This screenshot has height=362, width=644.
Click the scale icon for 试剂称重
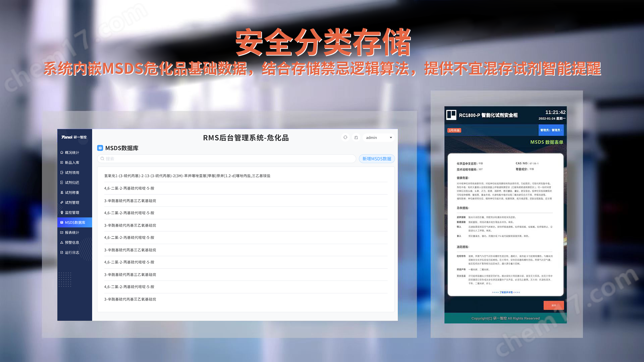pos(62,192)
